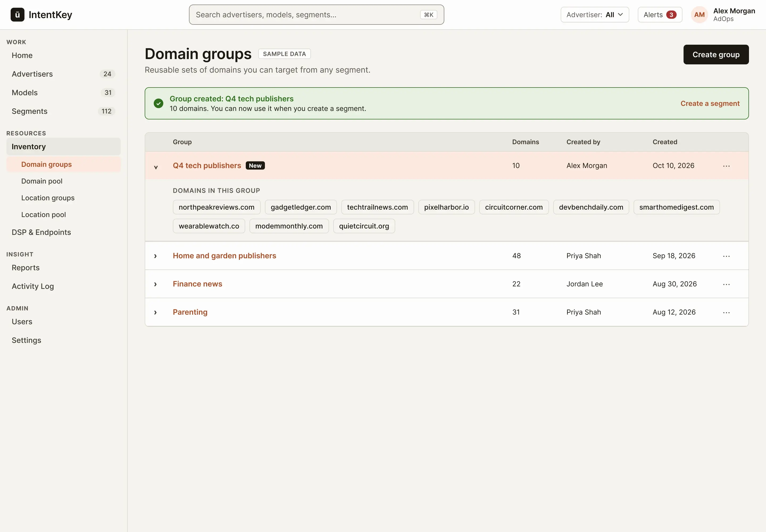Click the Domains column header
The width and height of the screenshot is (766, 532).
click(x=525, y=142)
